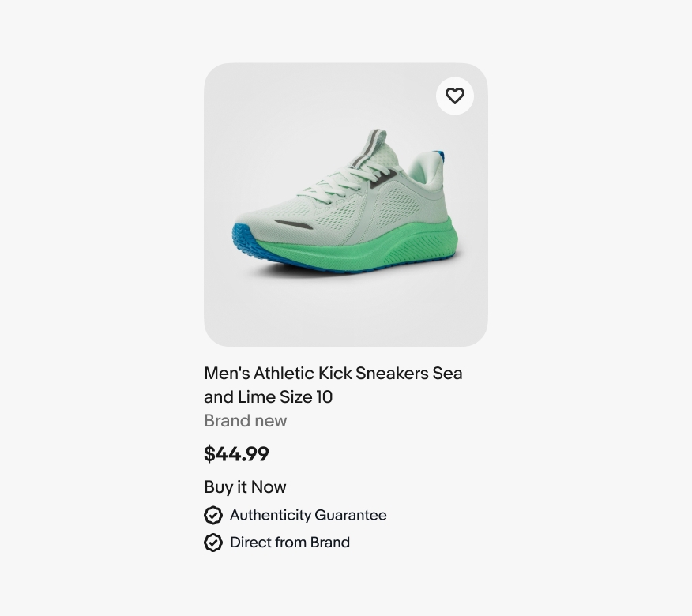The width and height of the screenshot is (692, 616).
Task: Select the Buy it Now label
Action: tap(245, 487)
